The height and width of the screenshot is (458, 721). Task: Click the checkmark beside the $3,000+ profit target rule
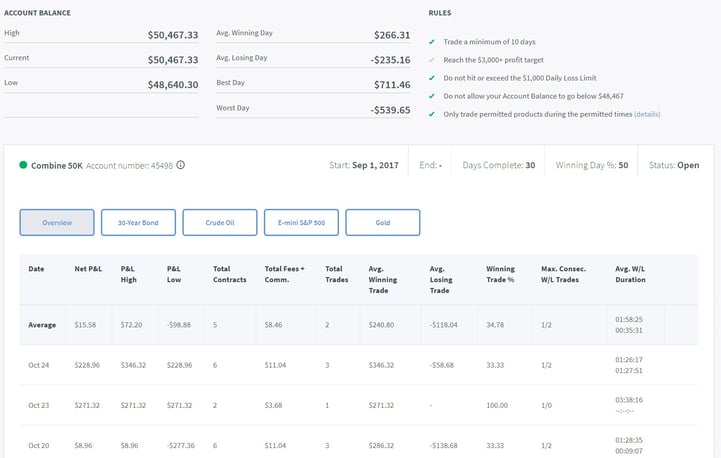pos(431,60)
